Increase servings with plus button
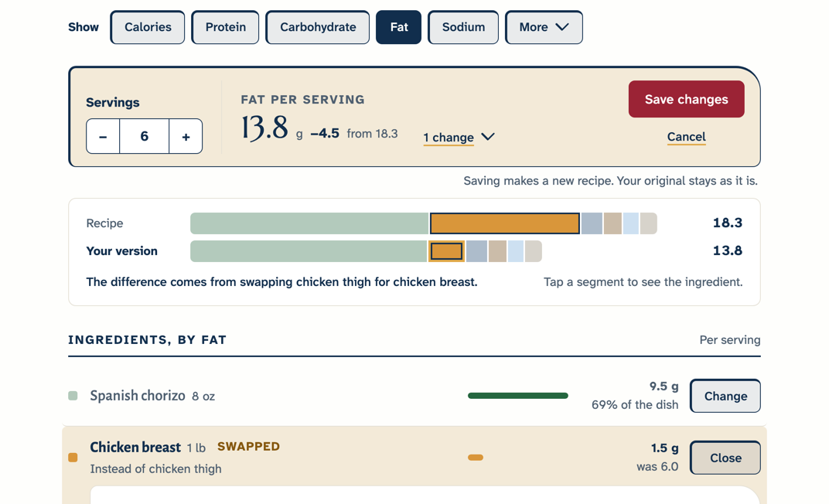Image resolution: width=829 pixels, height=504 pixels. (x=186, y=136)
